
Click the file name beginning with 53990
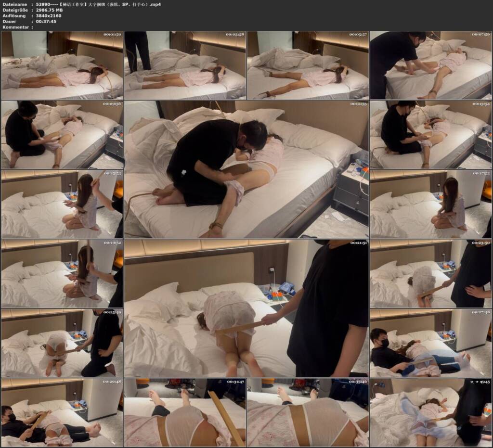click(98, 4)
